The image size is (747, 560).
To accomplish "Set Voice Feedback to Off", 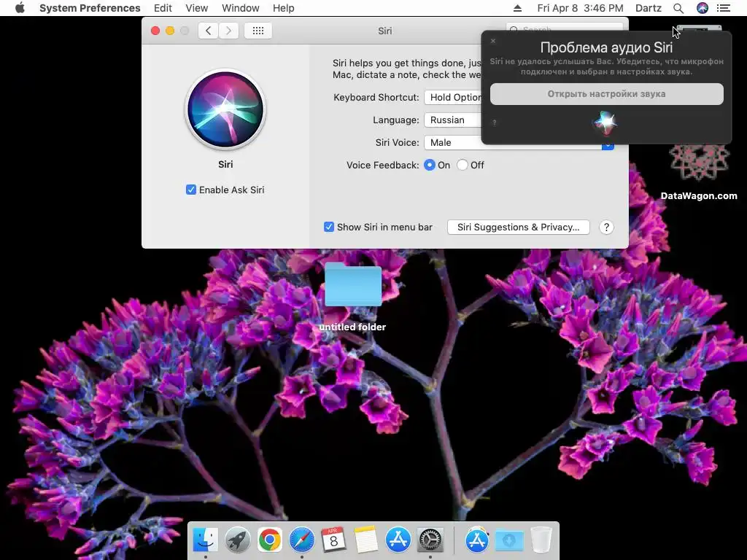I will [x=462, y=165].
